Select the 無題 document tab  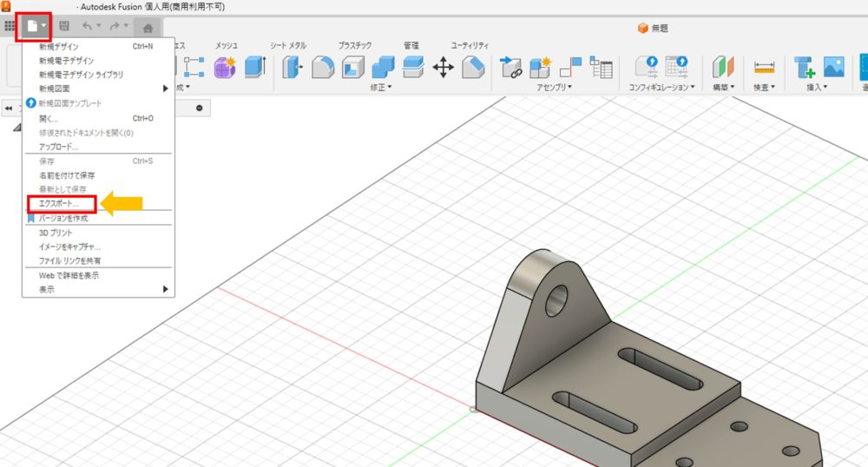click(654, 29)
